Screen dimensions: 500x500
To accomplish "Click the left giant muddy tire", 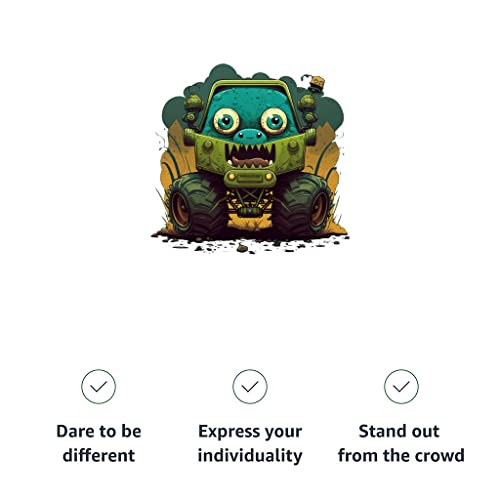I will pos(197,205).
